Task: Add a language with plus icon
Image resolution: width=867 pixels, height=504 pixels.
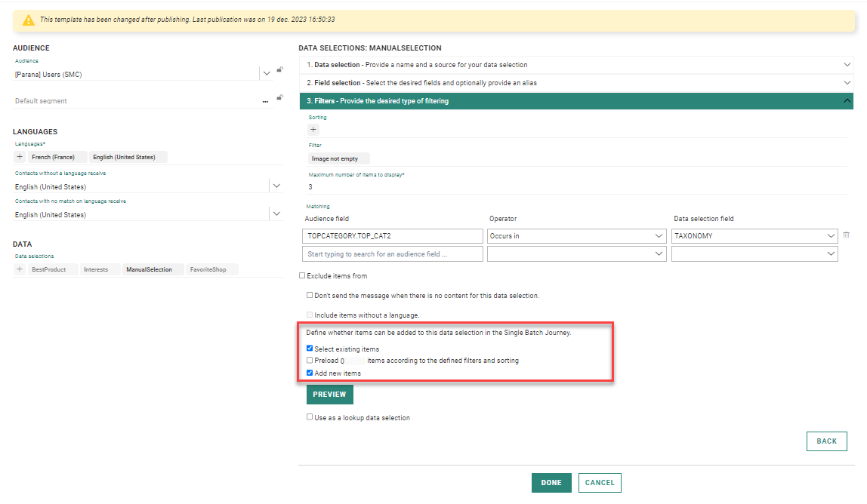Action: [x=20, y=157]
